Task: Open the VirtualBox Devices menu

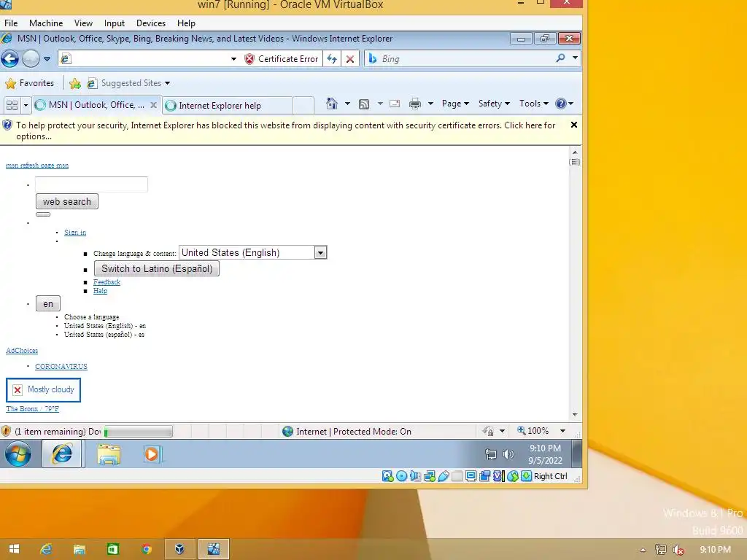Action: pos(151,23)
